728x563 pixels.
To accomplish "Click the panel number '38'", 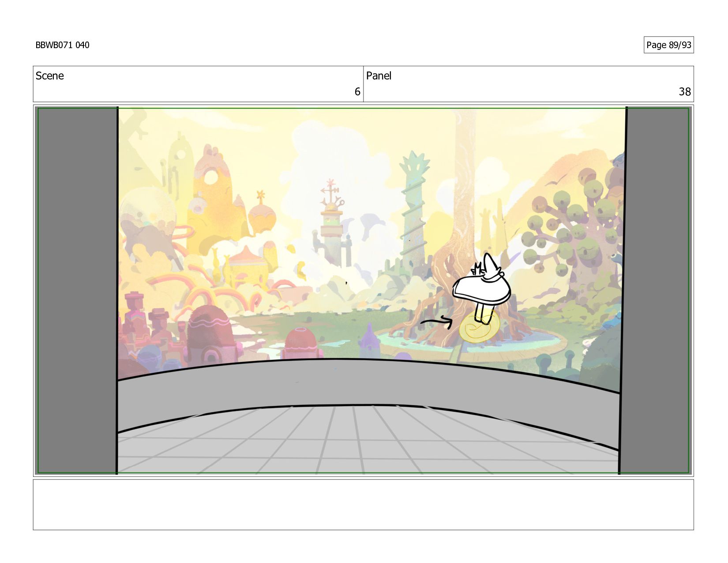I will (x=685, y=92).
